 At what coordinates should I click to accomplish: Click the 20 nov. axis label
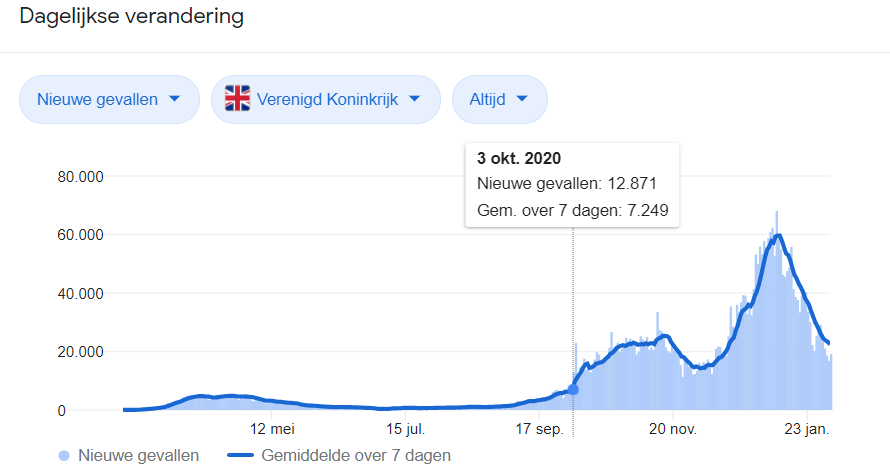click(x=673, y=429)
